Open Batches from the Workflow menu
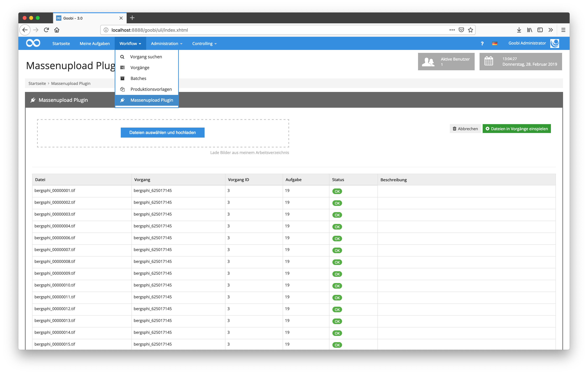The width and height of the screenshot is (588, 374). 138,78
